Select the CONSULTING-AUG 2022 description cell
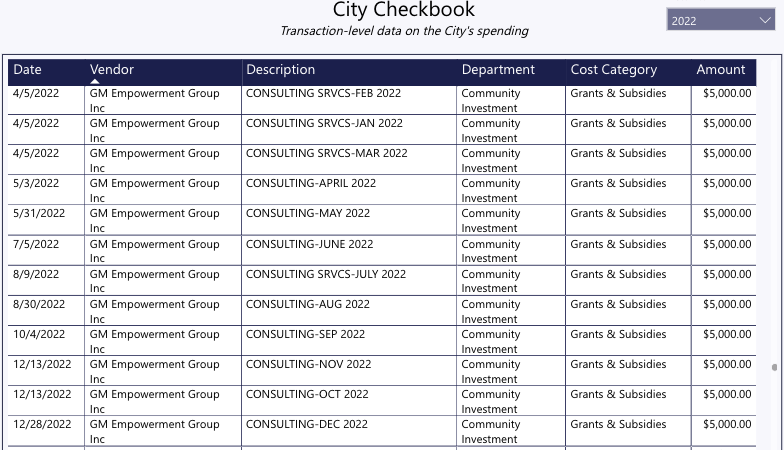The width and height of the screenshot is (784, 450). 348,310
